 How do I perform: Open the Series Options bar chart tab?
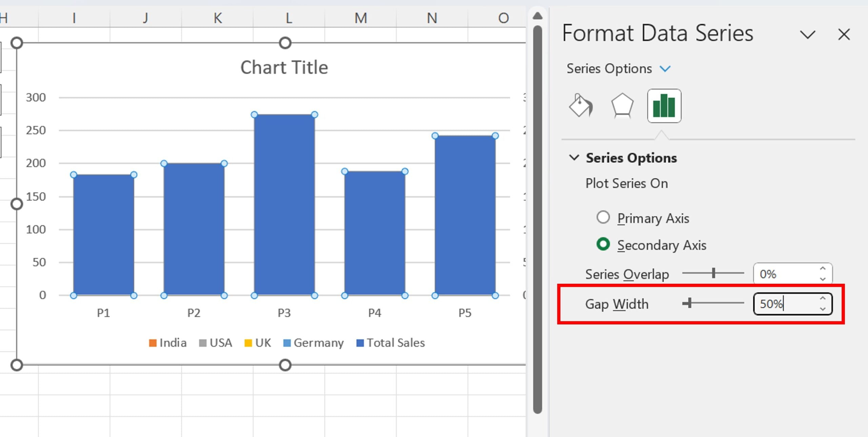click(x=664, y=106)
